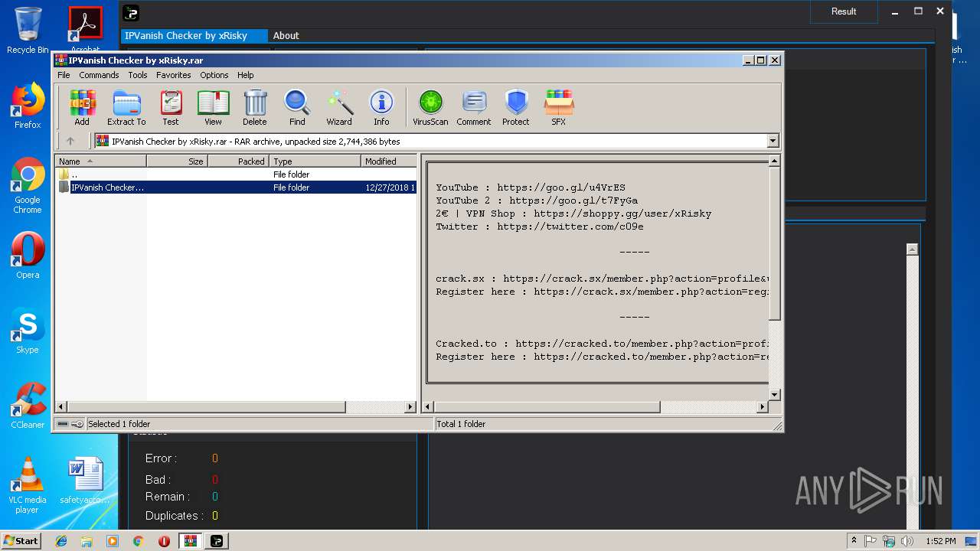
Task: Click the Extract To toolbar icon
Action: [x=126, y=107]
